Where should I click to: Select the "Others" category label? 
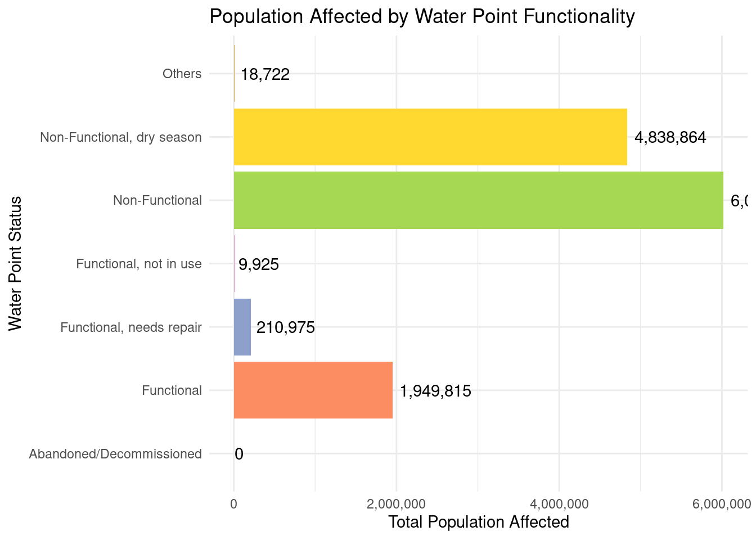[182, 74]
